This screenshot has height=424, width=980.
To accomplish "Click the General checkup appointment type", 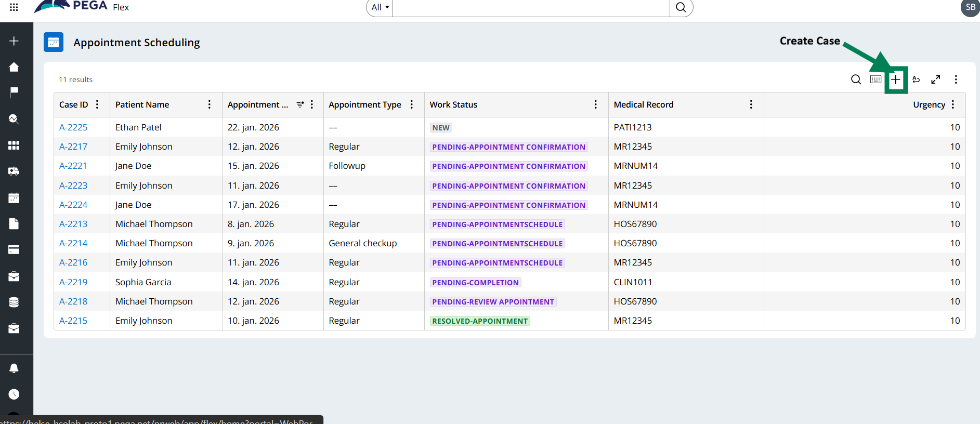I will coord(363,243).
